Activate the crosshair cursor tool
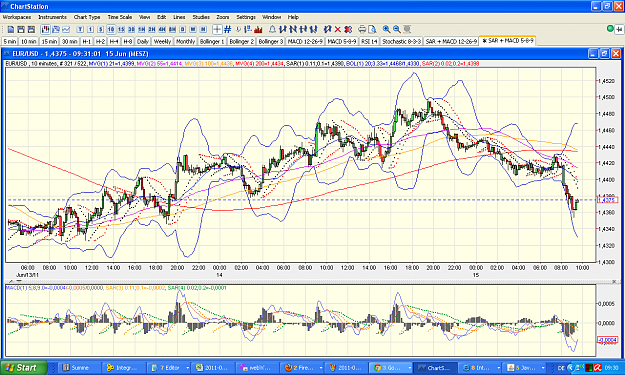Viewport: 625px width, 375px height. point(217,29)
